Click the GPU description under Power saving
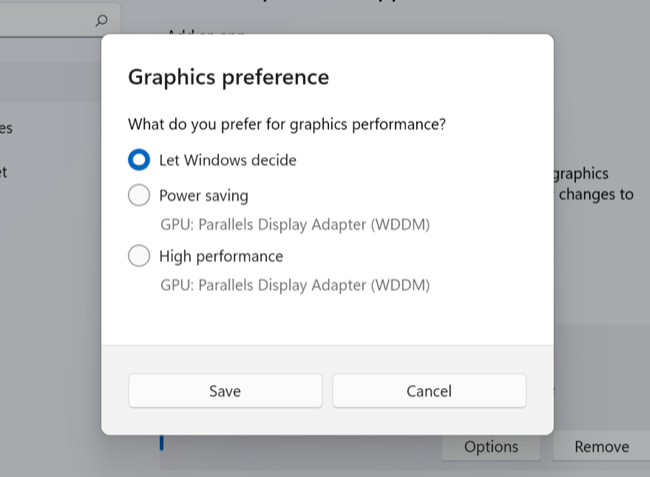 click(295, 224)
